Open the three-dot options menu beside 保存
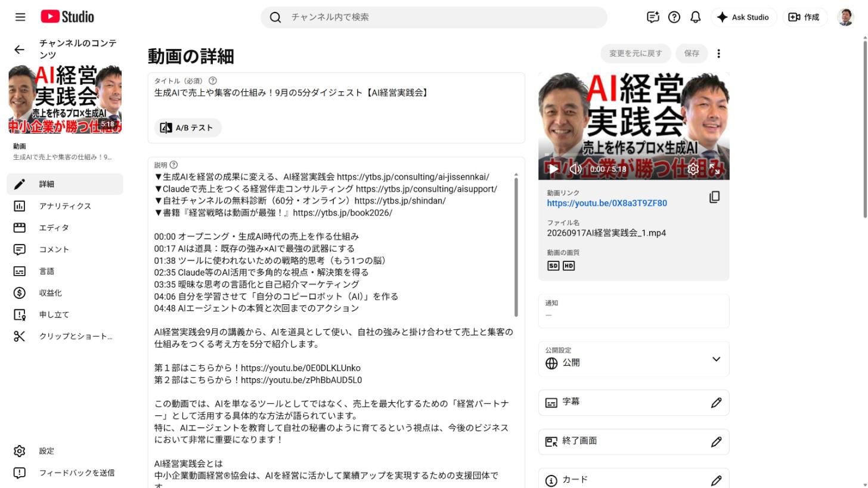This screenshot has height=488, width=868. (718, 54)
